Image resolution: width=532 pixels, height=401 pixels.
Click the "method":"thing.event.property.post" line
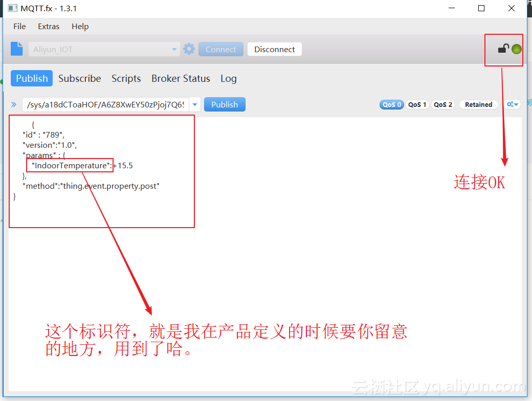(x=91, y=186)
